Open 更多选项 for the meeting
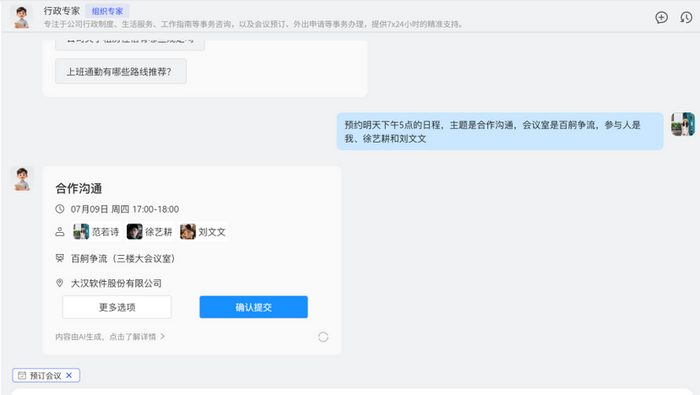 [x=117, y=307]
